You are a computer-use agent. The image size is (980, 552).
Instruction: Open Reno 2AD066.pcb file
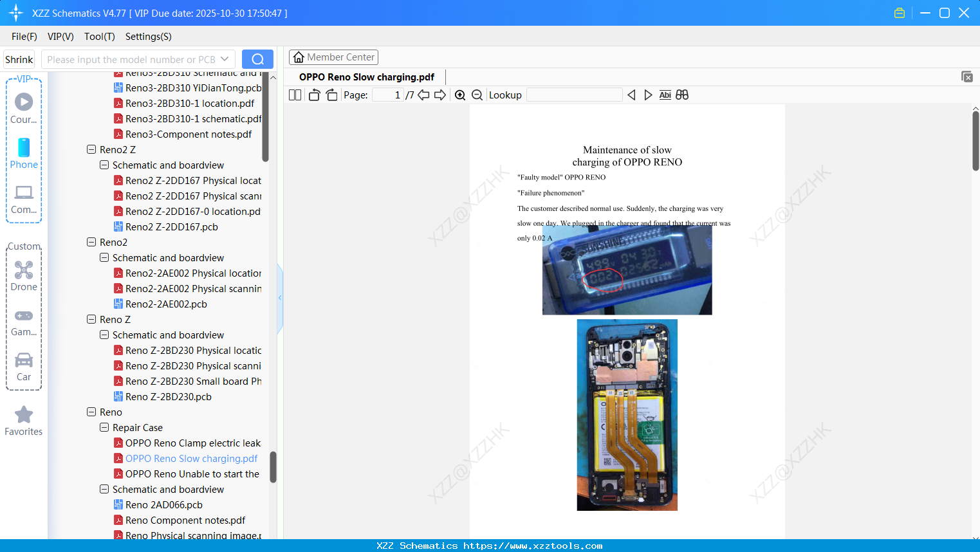(x=158, y=504)
